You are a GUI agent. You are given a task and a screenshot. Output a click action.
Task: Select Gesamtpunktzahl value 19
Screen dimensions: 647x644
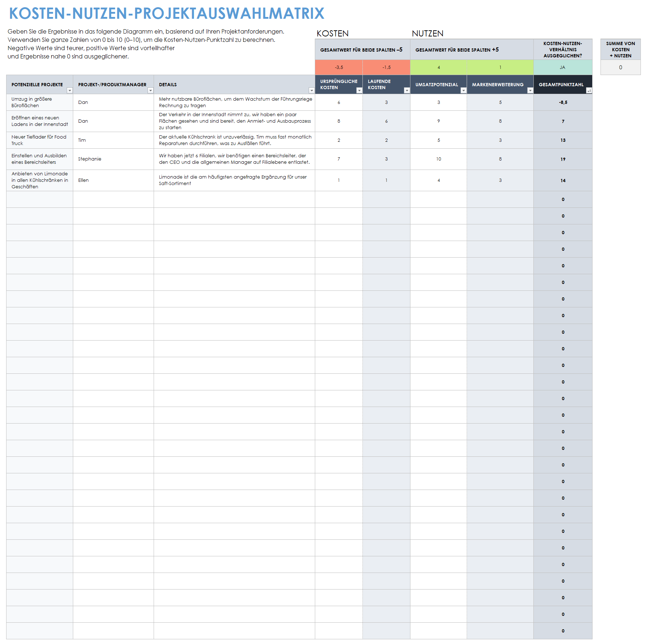pos(563,159)
